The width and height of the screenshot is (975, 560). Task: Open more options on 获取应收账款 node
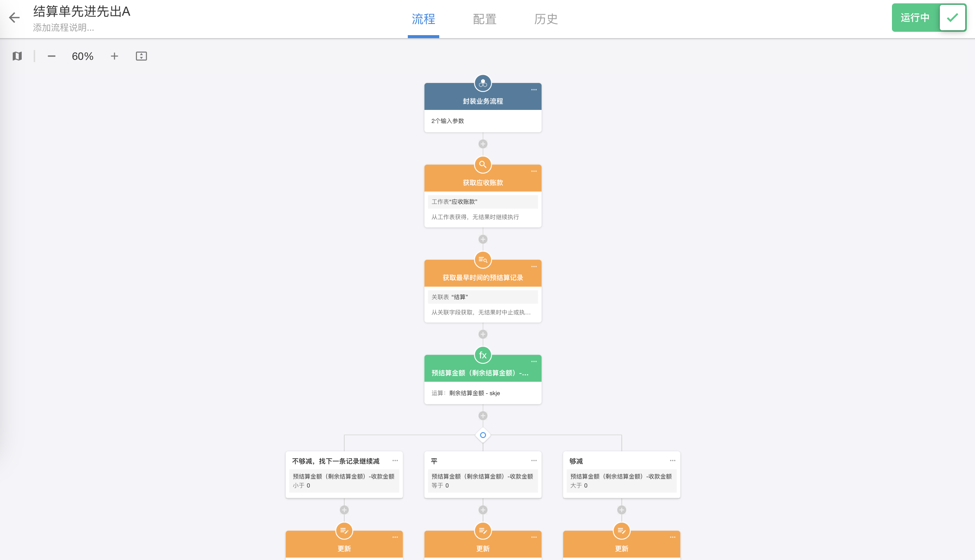(534, 171)
